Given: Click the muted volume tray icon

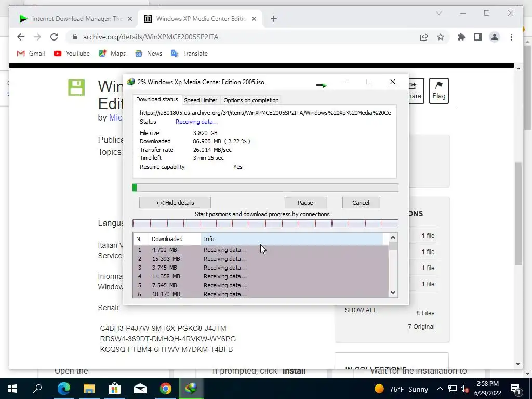Looking at the screenshot, I should click(465, 389).
